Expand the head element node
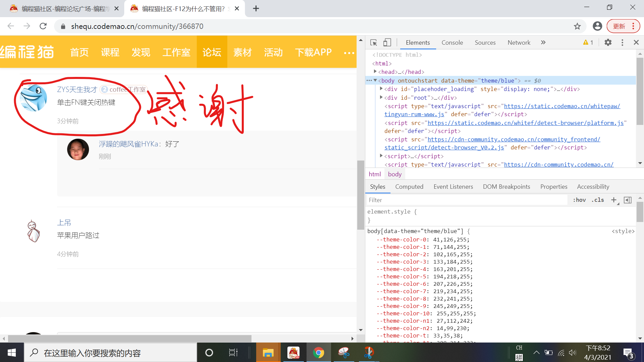 (375, 72)
